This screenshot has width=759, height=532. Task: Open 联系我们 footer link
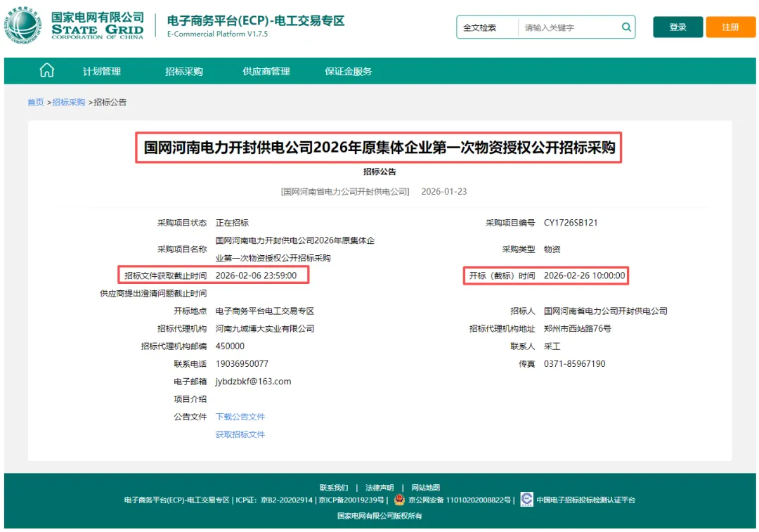[334, 488]
